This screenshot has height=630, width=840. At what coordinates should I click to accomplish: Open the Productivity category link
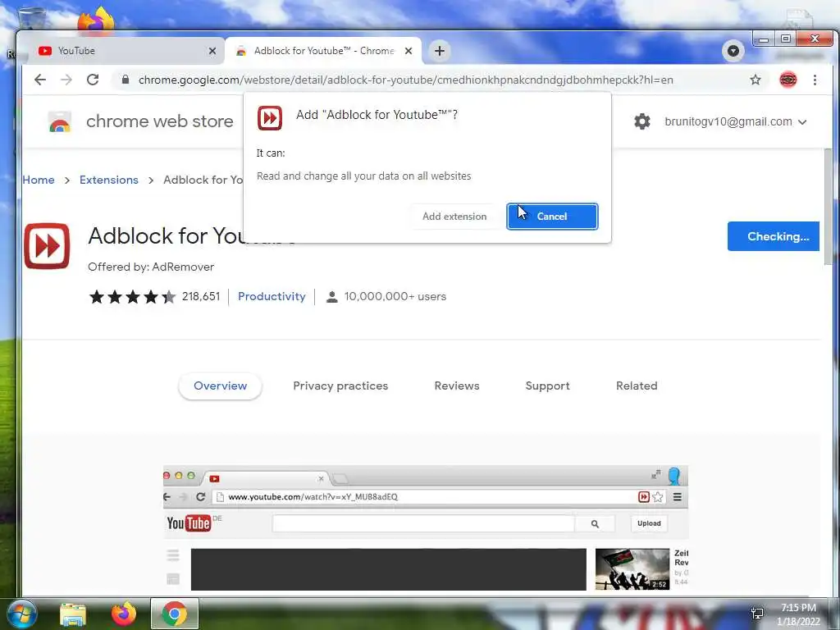272,296
